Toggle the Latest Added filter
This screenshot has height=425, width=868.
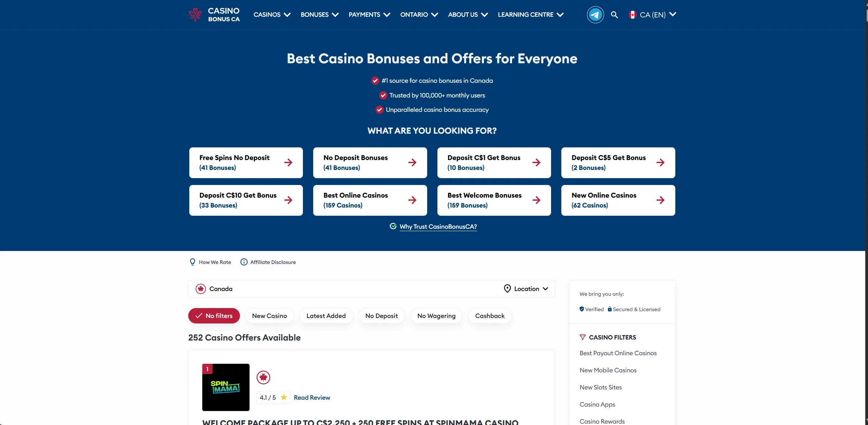point(326,316)
